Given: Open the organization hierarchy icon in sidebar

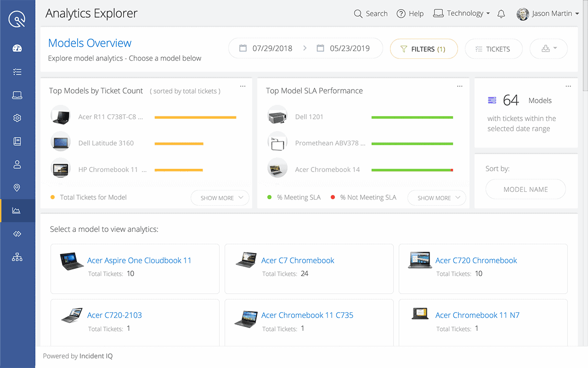Looking at the screenshot, I should [17, 257].
